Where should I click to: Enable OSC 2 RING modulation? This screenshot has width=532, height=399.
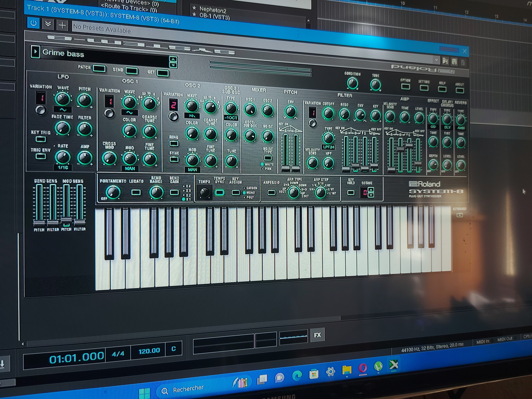coord(174,144)
